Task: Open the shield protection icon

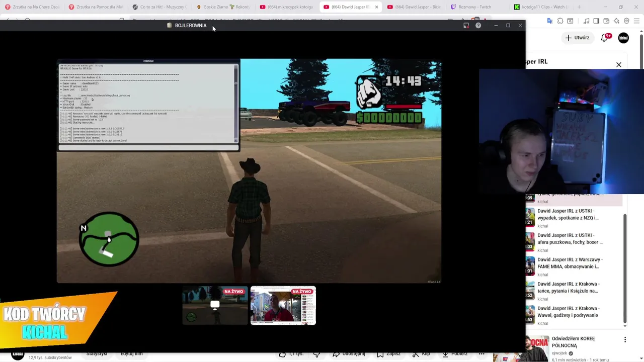Action: tap(626, 21)
